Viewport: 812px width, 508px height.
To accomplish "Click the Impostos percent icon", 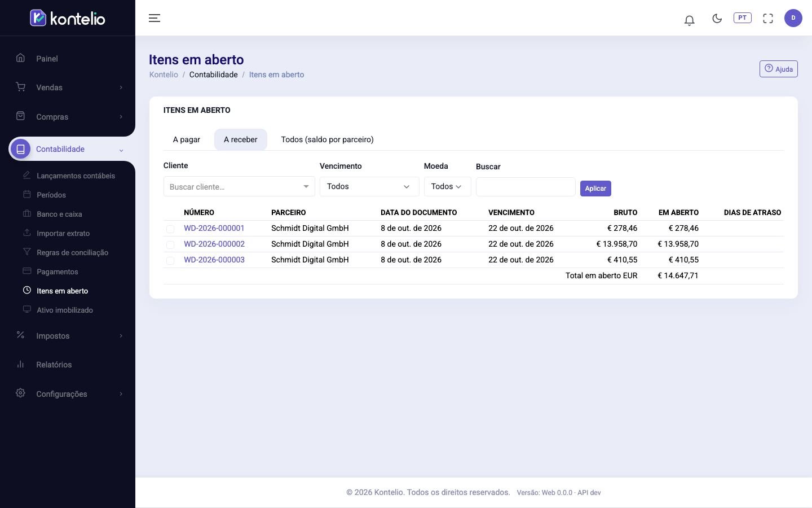I will pyautogui.click(x=20, y=335).
